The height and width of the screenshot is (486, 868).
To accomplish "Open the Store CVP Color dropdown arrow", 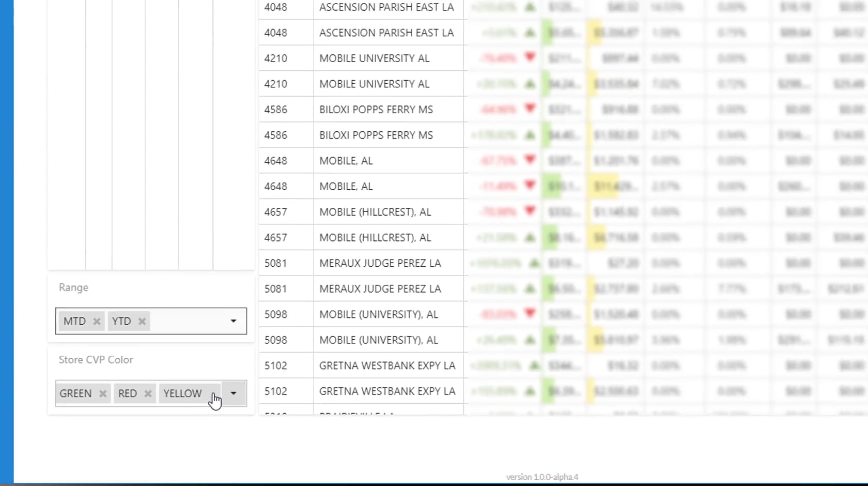I will coord(234,393).
